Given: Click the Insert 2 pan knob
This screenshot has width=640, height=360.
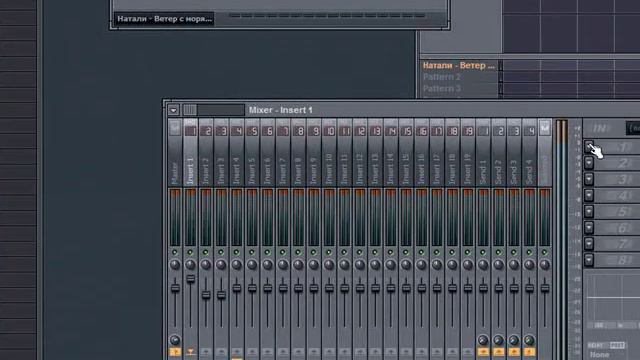Looking at the screenshot, I should [x=206, y=265].
